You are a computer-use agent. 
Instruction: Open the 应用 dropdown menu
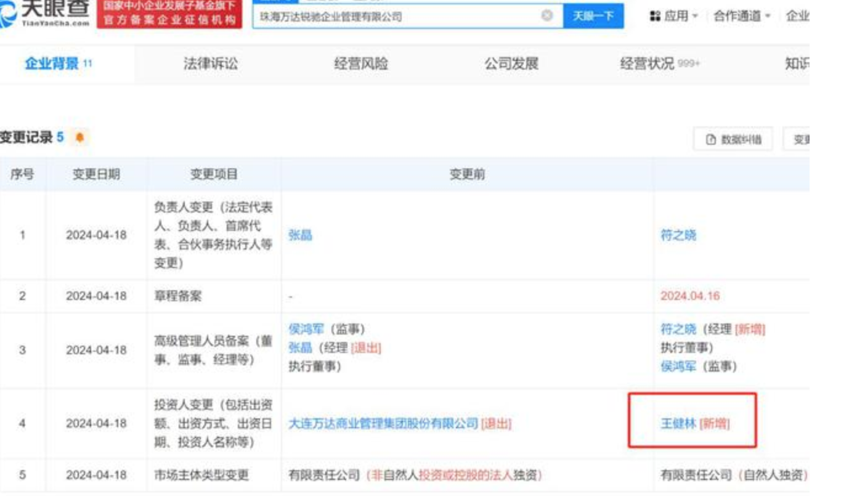pos(675,16)
